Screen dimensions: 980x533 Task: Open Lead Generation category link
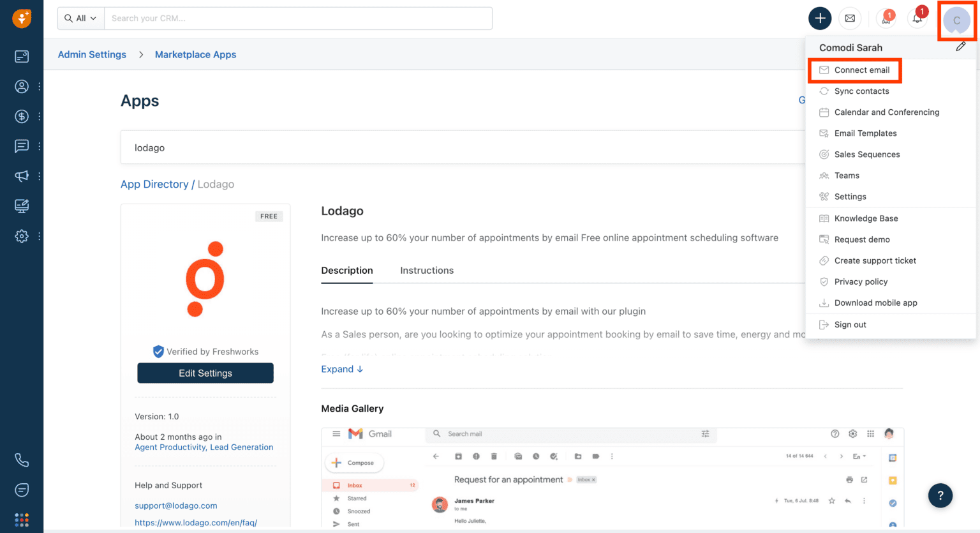pos(242,447)
